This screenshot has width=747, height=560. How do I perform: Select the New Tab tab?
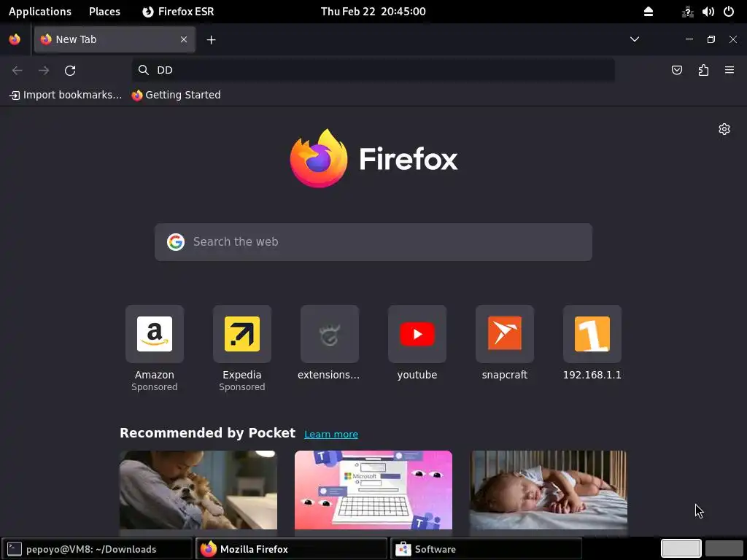click(x=115, y=39)
